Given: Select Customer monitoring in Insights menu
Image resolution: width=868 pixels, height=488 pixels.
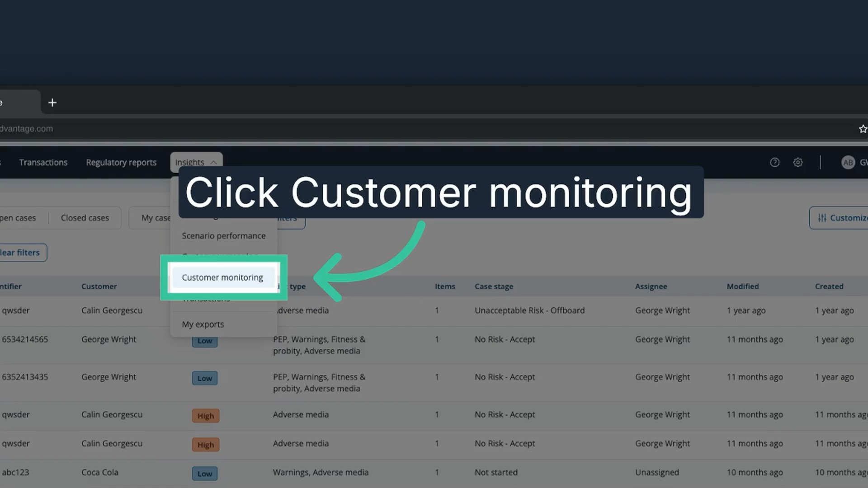Looking at the screenshot, I should click(x=224, y=277).
